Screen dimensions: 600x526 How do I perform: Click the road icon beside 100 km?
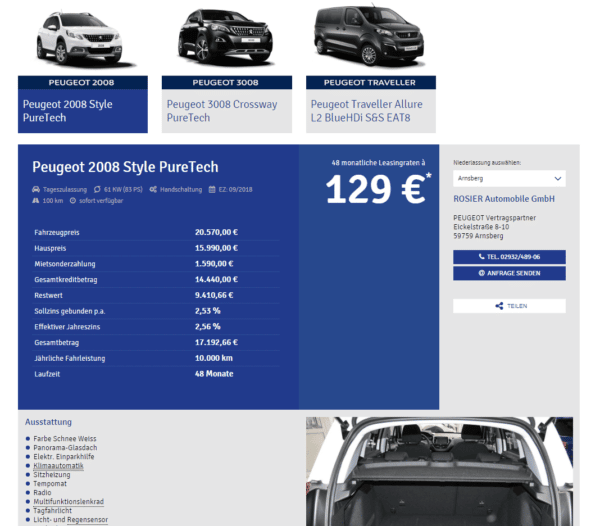36,200
